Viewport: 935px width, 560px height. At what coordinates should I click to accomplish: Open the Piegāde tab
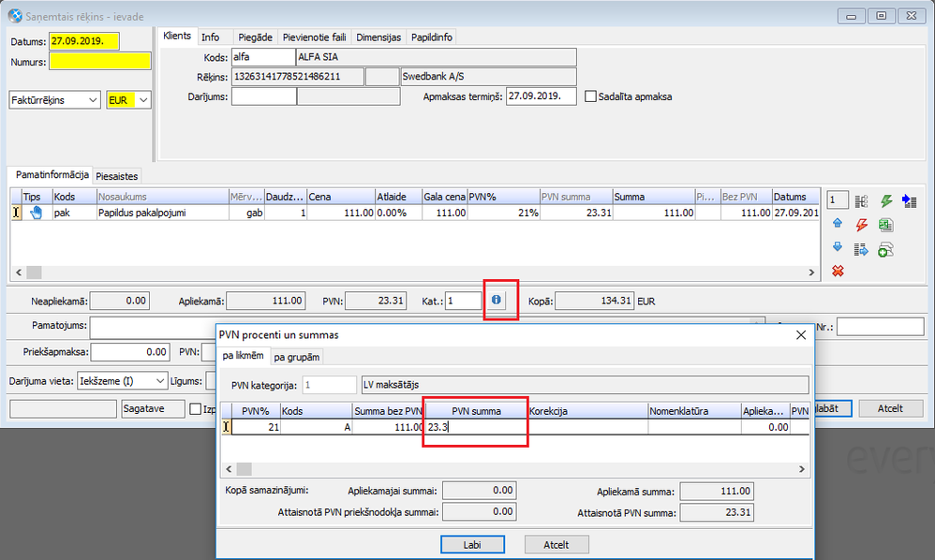255,37
